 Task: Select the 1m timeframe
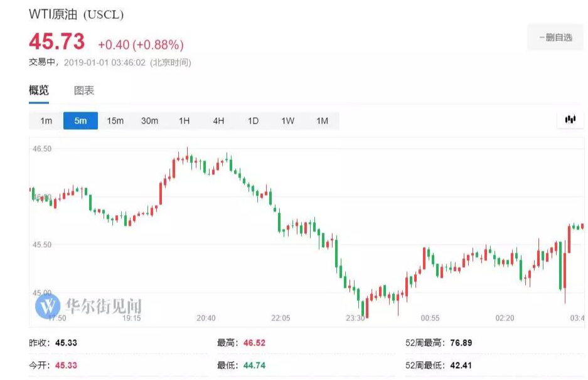click(46, 120)
